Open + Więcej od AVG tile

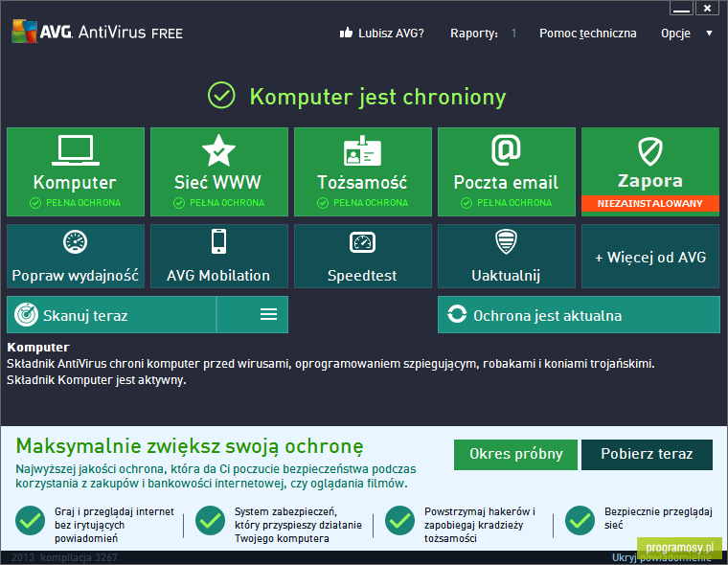click(650, 257)
